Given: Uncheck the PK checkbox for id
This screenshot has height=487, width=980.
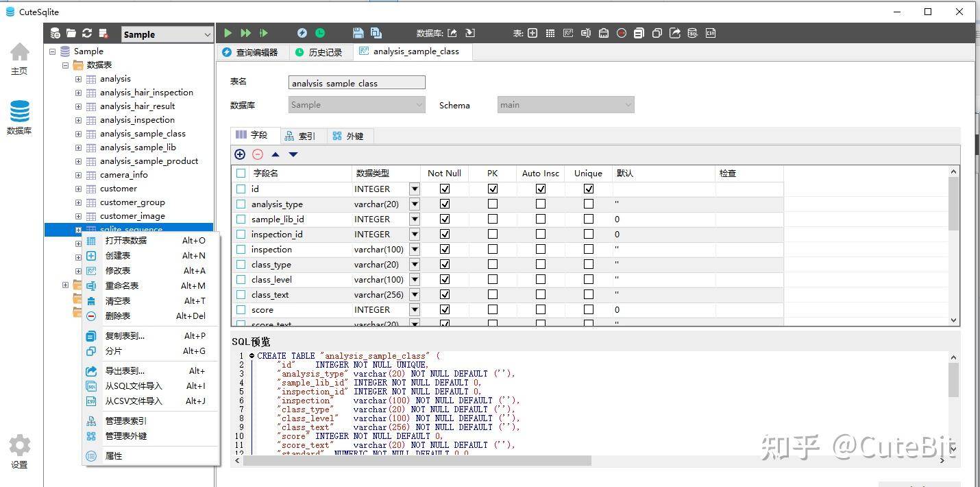Looking at the screenshot, I should click(x=493, y=189).
